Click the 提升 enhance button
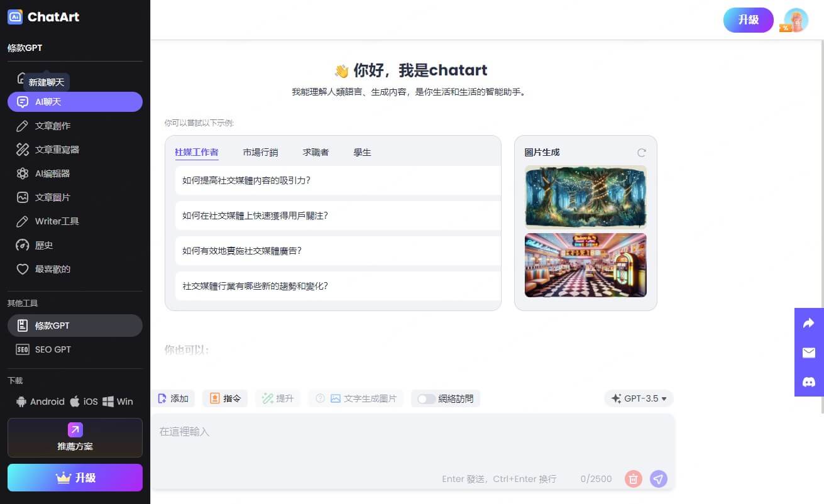This screenshot has width=824, height=504. point(278,398)
